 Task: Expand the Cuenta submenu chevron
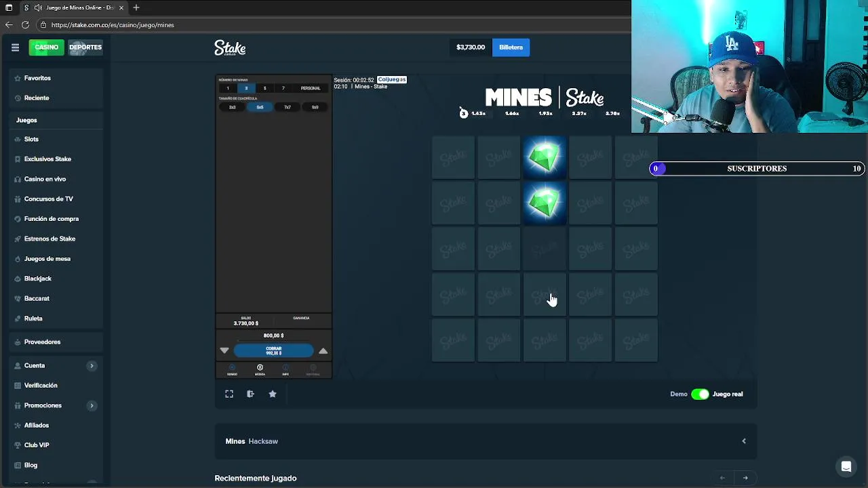pos(92,366)
